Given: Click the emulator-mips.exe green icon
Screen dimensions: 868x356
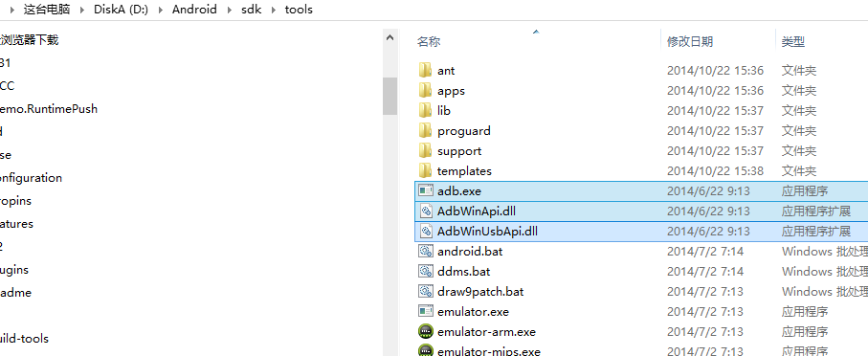Looking at the screenshot, I should (425, 350).
